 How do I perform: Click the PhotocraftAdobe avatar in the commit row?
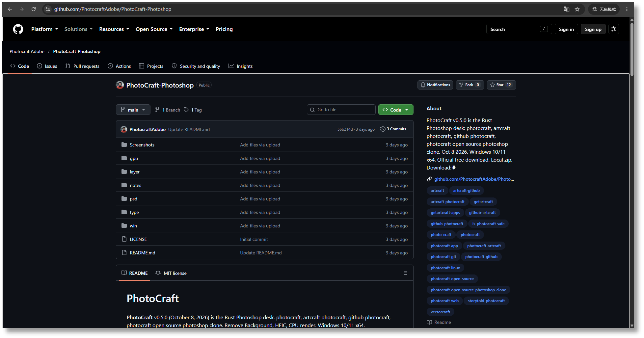(x=124, y=129)
